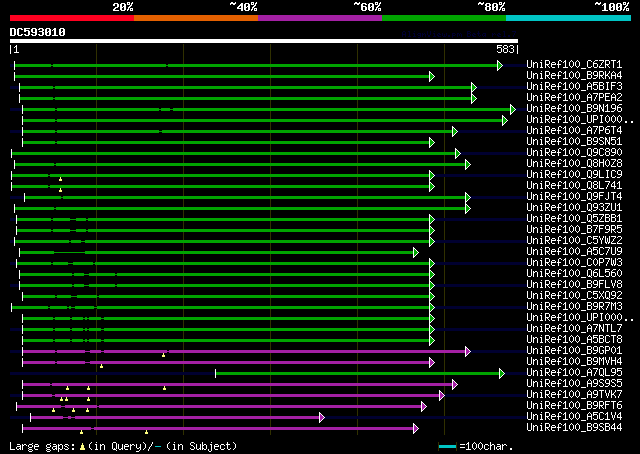Click the UniRef100_Q93ZU1 label
This screenshot has height=454, width=640.
pyautogui.click(x=574, y=208)
